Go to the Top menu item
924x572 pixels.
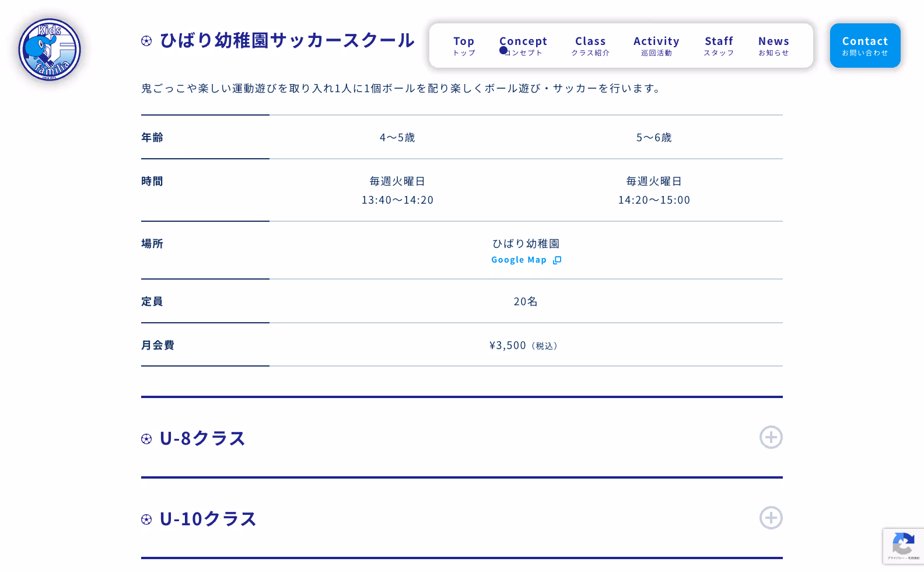click(x=464, y=46)
